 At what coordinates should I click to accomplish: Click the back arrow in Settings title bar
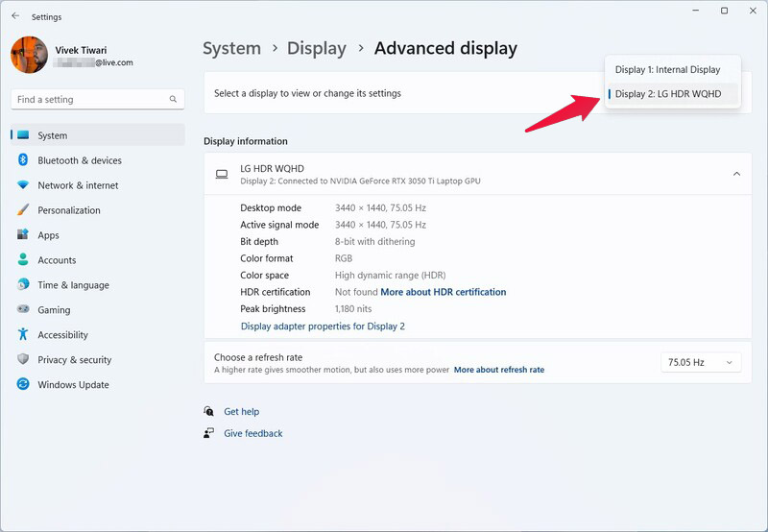click(x=15, y=16)
